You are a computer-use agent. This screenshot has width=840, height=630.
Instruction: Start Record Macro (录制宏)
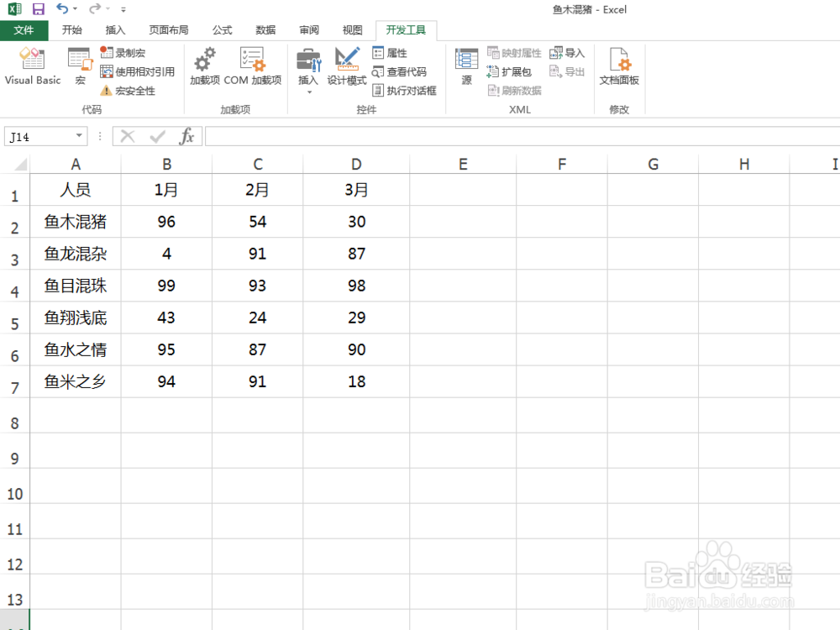coord(123,52)
